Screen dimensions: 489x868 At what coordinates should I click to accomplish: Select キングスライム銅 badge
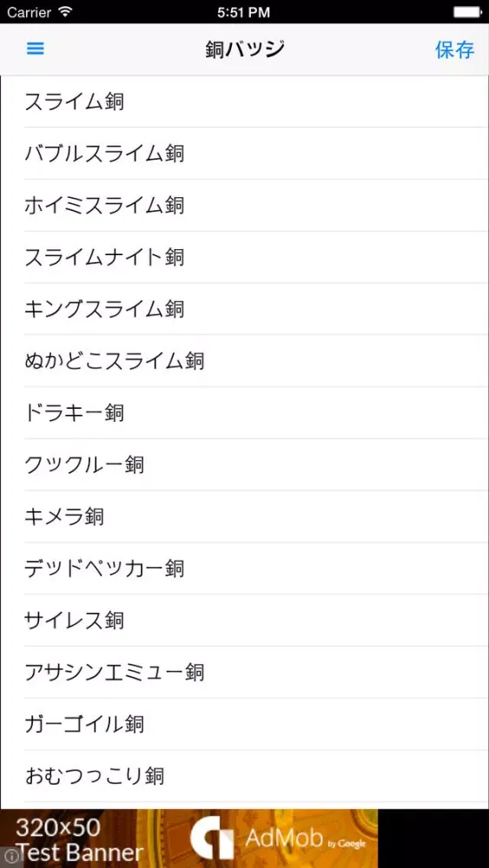click(x=244, y=309)
